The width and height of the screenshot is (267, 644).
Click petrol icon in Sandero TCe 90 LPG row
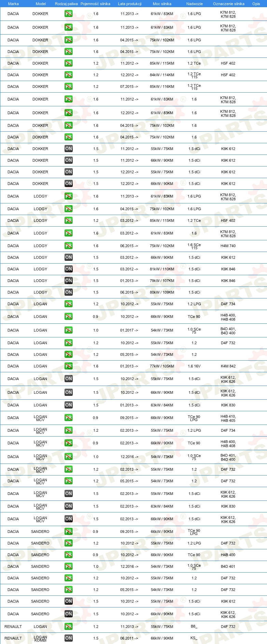(x=69, y=532)
